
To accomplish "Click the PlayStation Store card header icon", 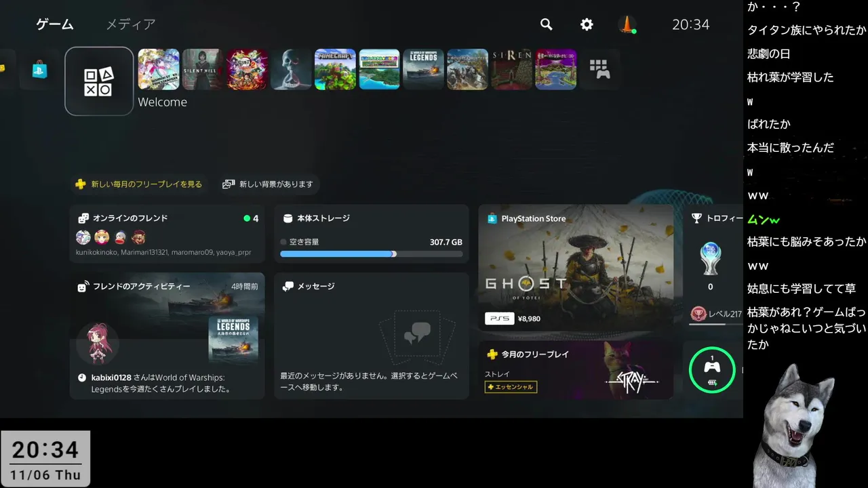I will 492,218.
